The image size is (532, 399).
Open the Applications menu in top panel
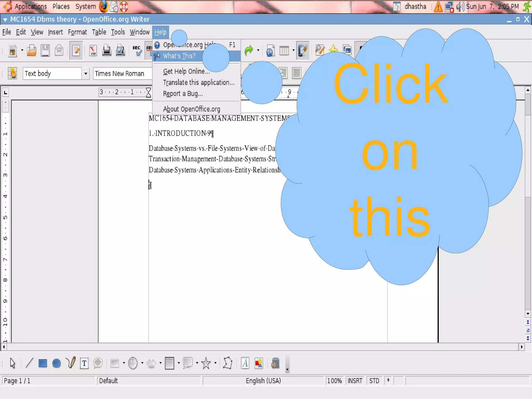point(31,6)
